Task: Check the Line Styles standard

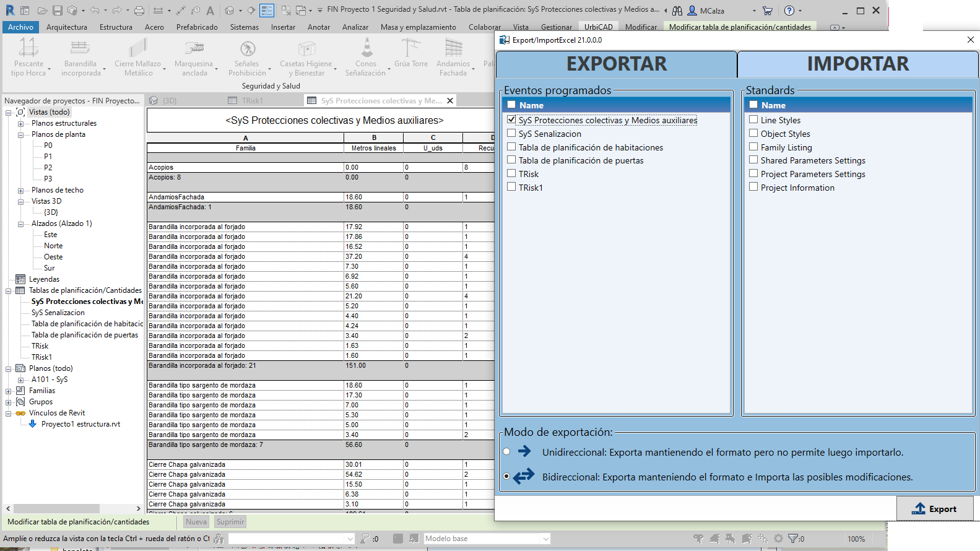Action: (x=753, y=119)
